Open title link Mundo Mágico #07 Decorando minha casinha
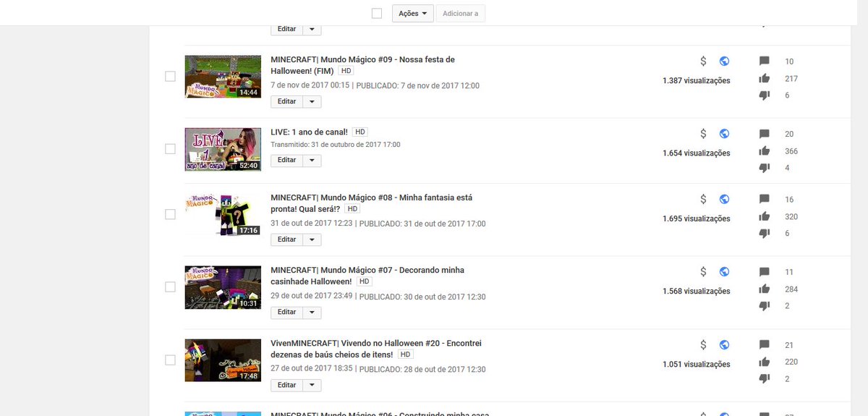 367,276
